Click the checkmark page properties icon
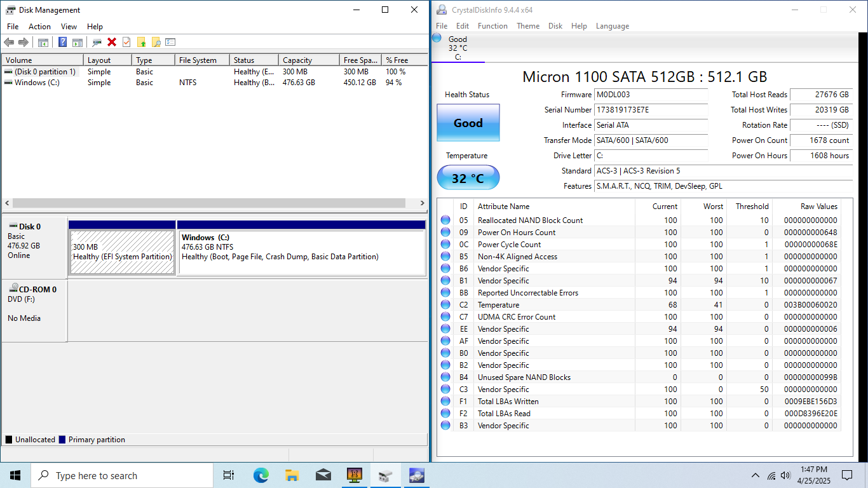 pyautogui.click(x=126, y=42)
